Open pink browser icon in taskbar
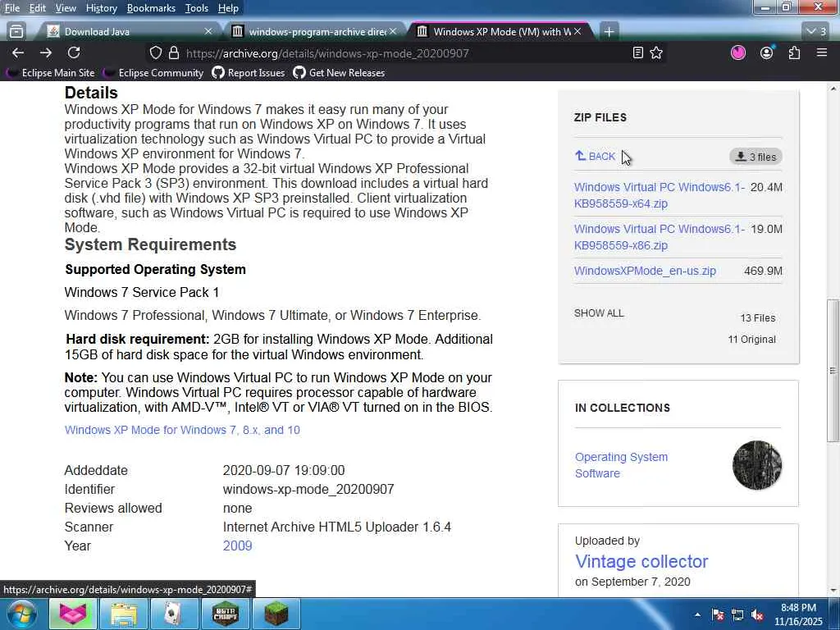Viewport: 840px width, 630px height. click(x=73, y=614)
